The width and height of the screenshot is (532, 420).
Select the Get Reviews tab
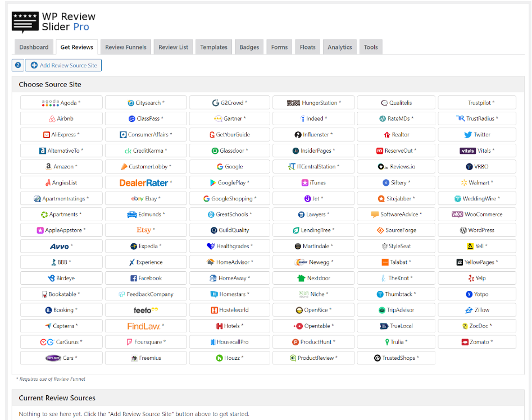[x=76, y=47]
